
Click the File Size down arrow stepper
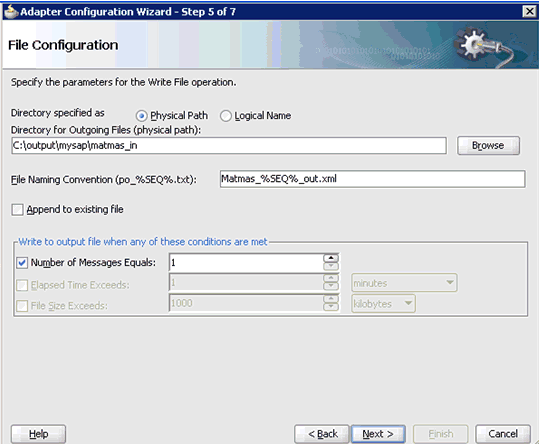(331, 307)
